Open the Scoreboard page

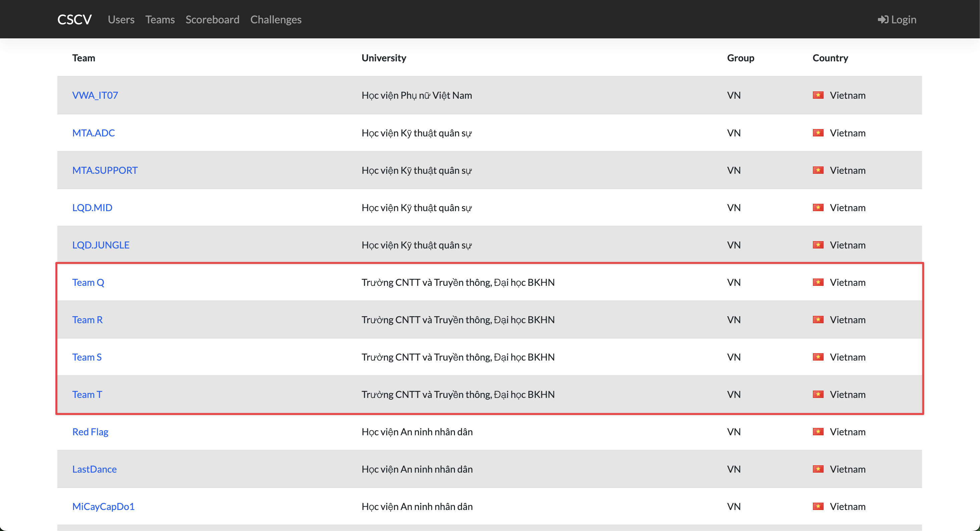[212, 19]
